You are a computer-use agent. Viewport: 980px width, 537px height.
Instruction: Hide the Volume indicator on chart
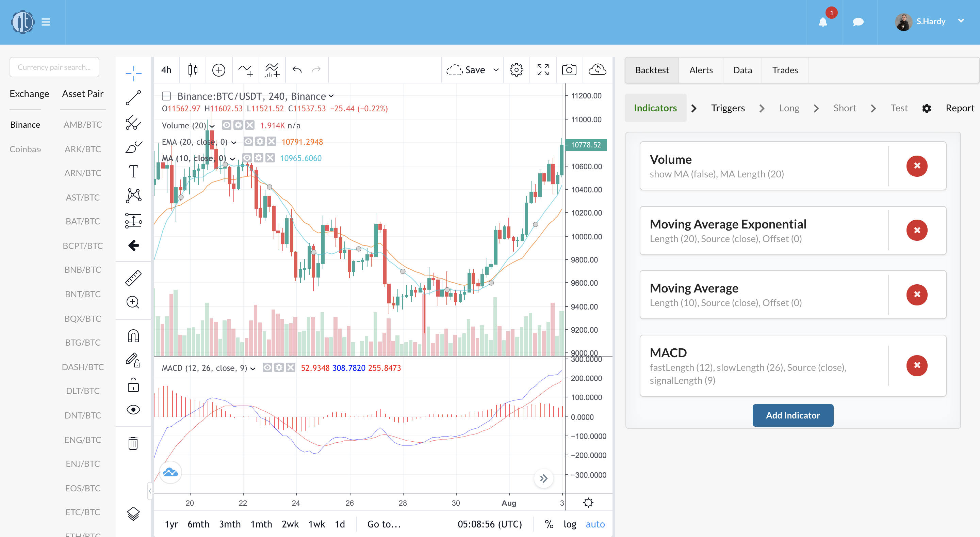click(227, 125)
